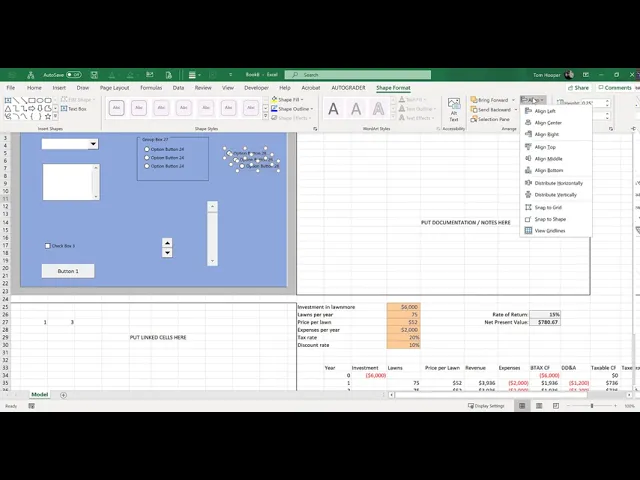Select second Option Button 24 in group box

pyautogui.click(x=147, y=158)
